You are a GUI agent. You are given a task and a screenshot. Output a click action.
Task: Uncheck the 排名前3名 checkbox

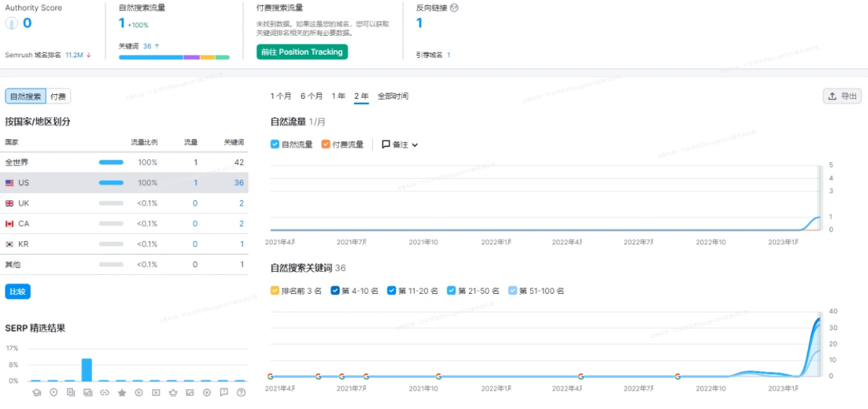click(x=274, y=291)
